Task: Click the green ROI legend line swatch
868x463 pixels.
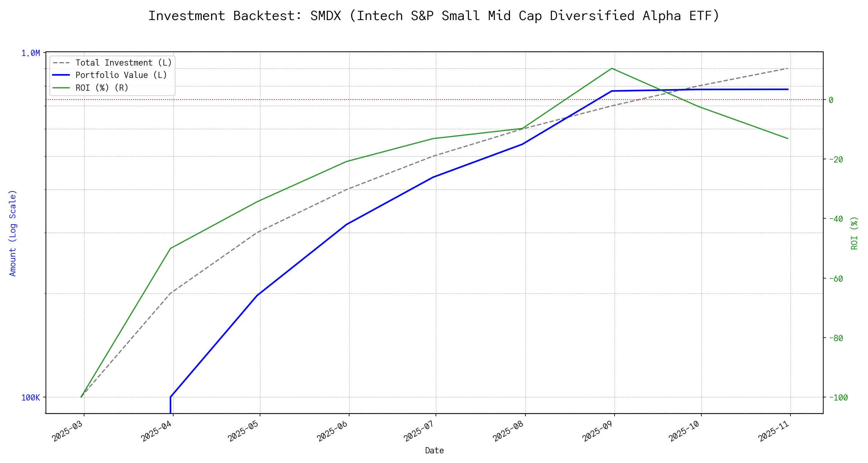Action: [x=61, y=88]
